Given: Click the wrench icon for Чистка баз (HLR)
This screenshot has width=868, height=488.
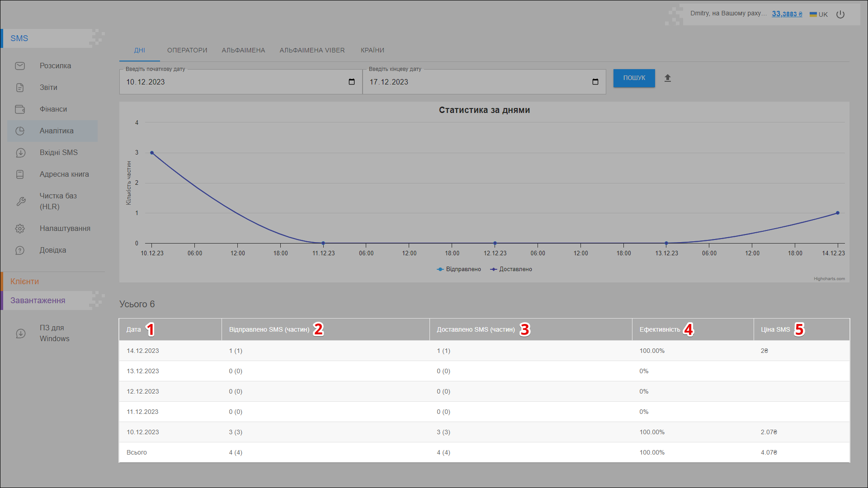Looking at the screenshot, I should 21,202.
